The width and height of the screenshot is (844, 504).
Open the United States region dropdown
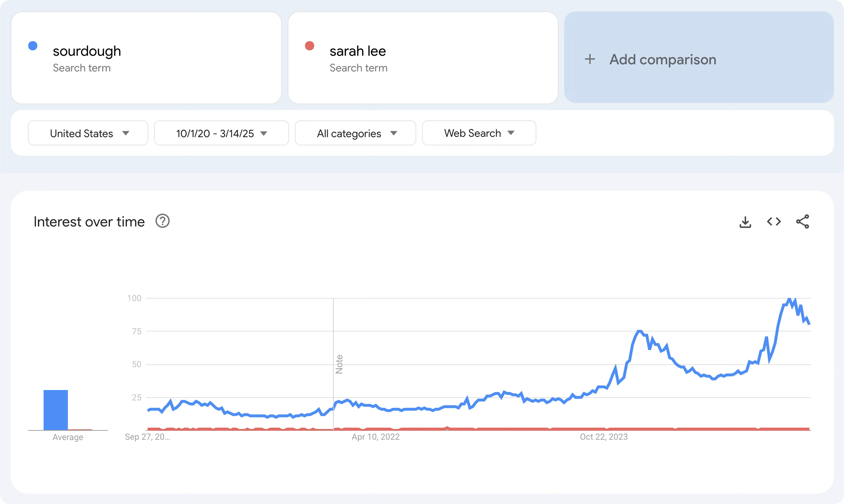[x=88, y=133]
